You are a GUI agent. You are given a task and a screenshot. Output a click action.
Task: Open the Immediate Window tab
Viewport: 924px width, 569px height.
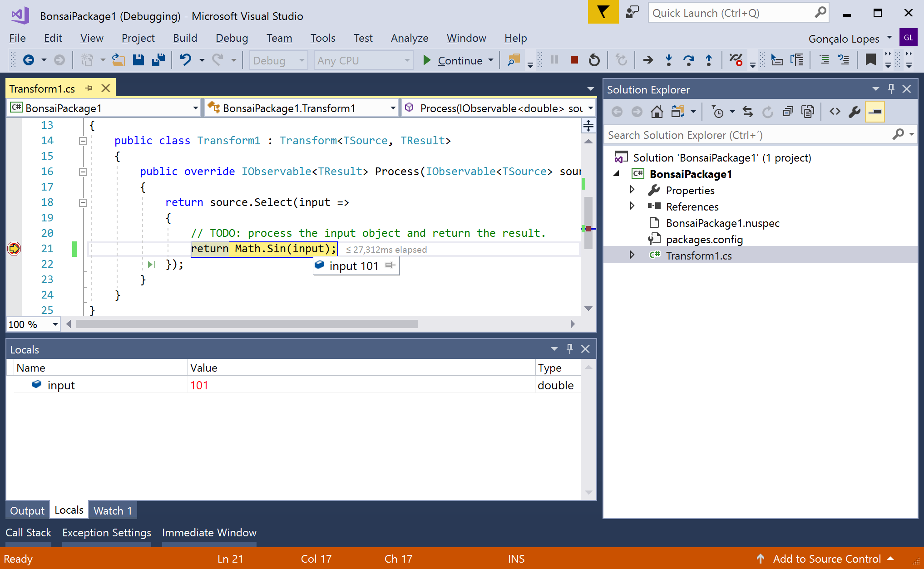(209, 533)
